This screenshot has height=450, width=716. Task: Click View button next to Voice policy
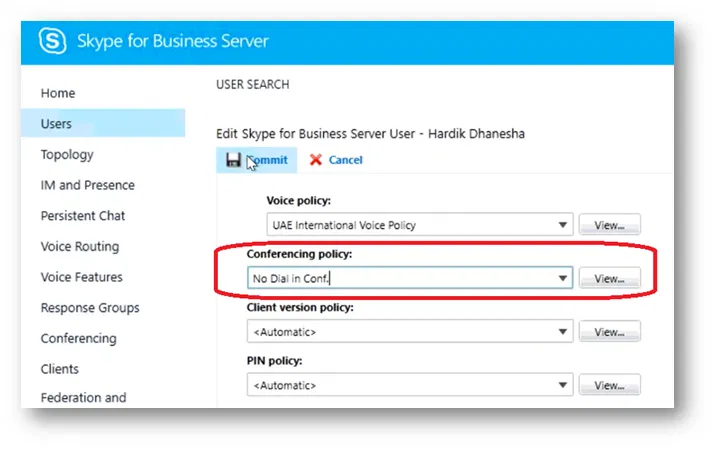pyautogui.click(x=609, y=225)
